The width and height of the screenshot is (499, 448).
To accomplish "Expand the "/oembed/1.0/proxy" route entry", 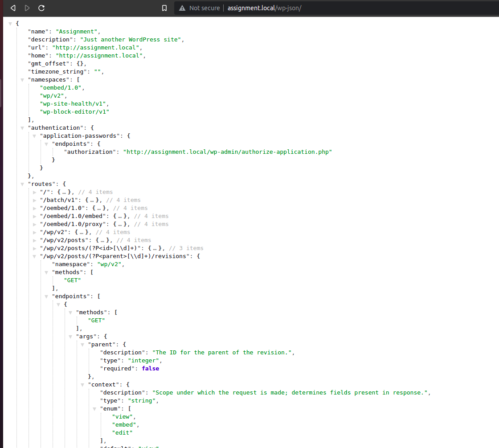I will (35, 224).
